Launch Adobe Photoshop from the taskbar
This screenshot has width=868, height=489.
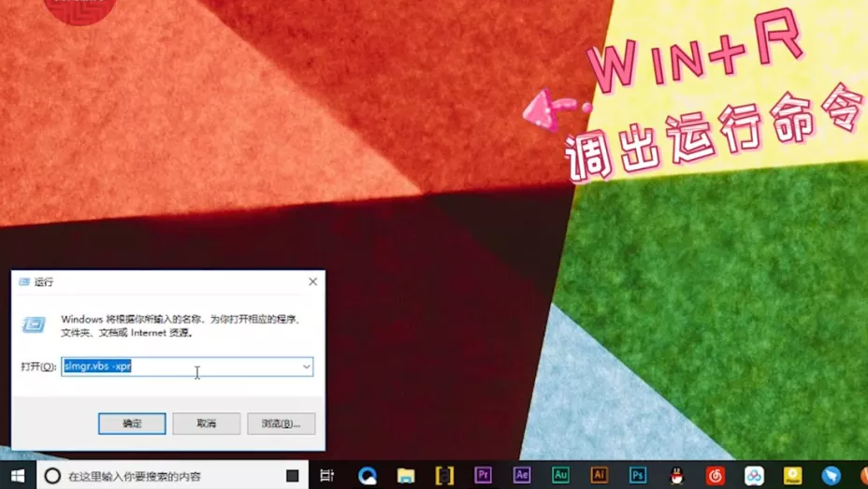click(x=638, y=475)
